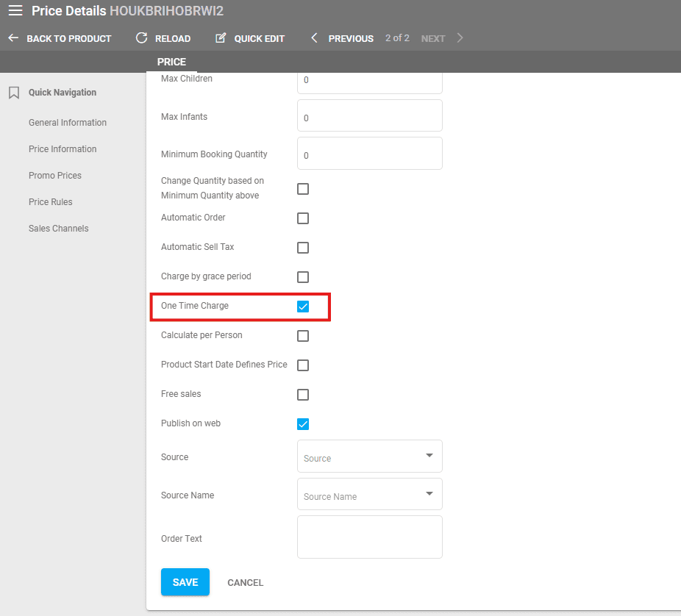Go to previous price using left chevron

click(315, 38)
